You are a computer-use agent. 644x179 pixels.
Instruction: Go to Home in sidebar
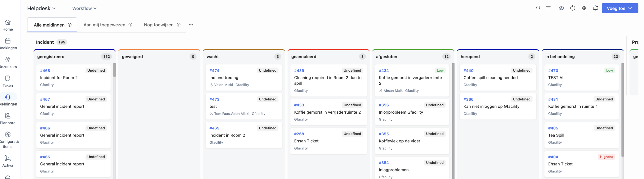[x=8, y=25]
